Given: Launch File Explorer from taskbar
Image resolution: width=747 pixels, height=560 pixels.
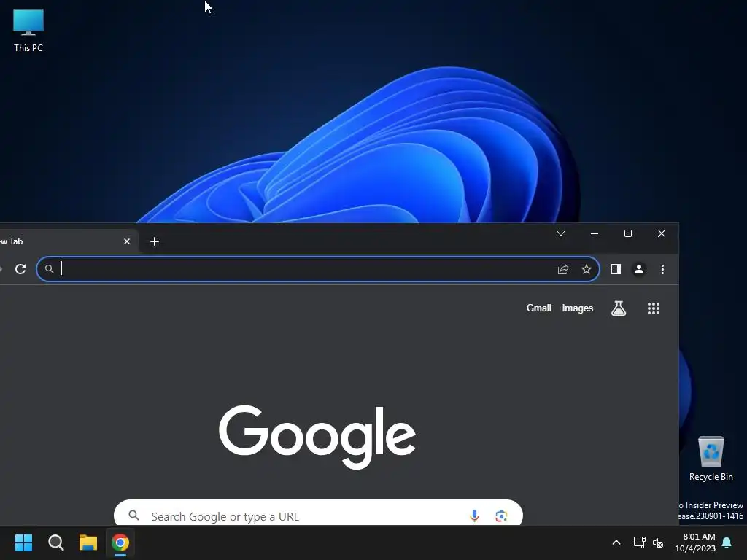Looking at the screenshot, I should click(x=88, y=542).
